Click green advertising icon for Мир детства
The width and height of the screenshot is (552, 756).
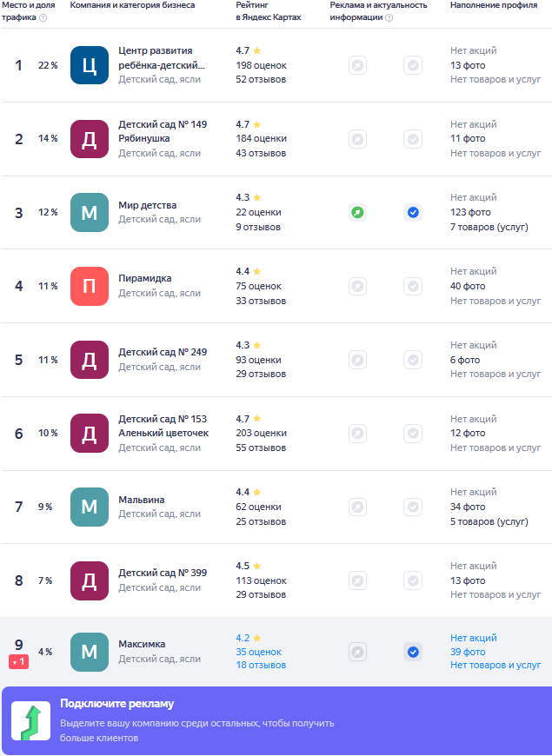pos(357,212)
